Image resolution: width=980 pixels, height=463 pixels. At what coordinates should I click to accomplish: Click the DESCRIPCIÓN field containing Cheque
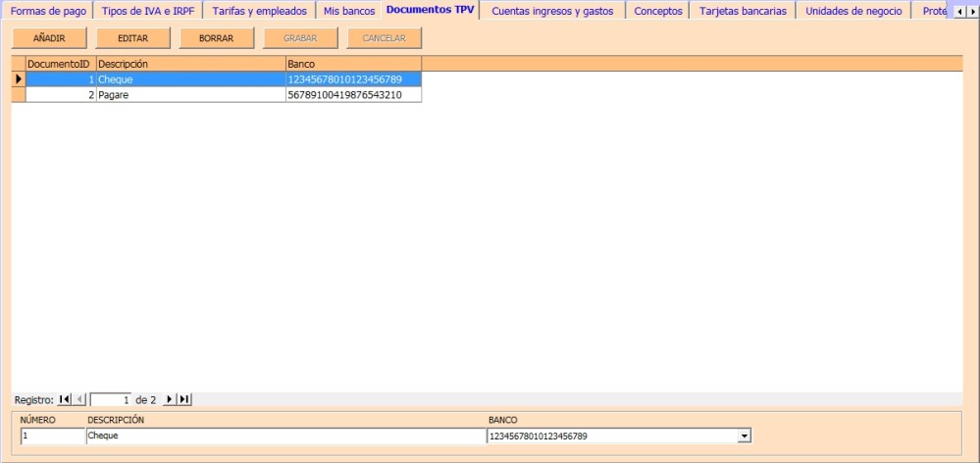(x=284, y=436)
